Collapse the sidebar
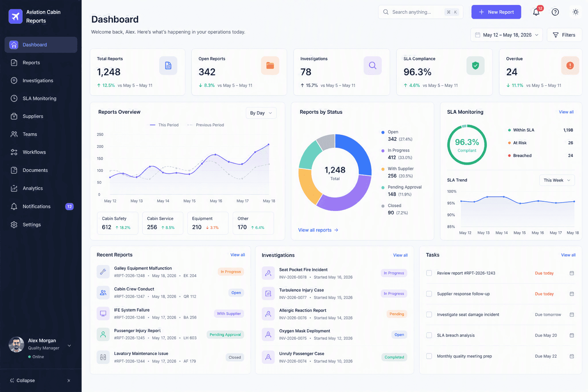 pyautogui.click(x=23, y=381)
